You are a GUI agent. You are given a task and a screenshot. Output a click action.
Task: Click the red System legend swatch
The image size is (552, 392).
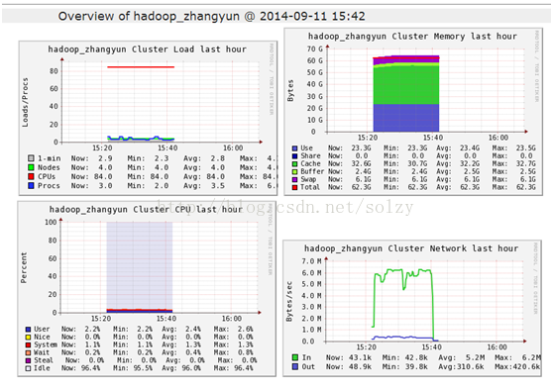(x=28, y=344)
